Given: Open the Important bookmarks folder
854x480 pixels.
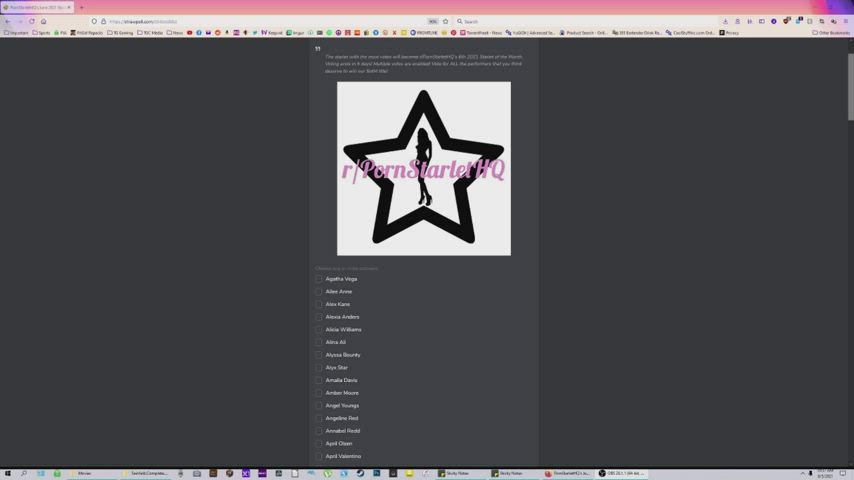Looking at the screenshot, I should (16, 33).
